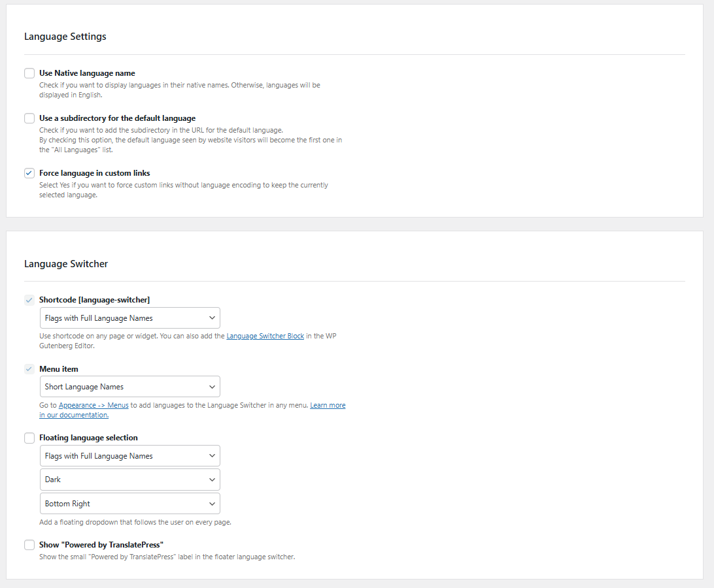Open the "Appearance -> Menus" link
The height and width of the screenshot is (588, 714).
[x=93, y=404]
